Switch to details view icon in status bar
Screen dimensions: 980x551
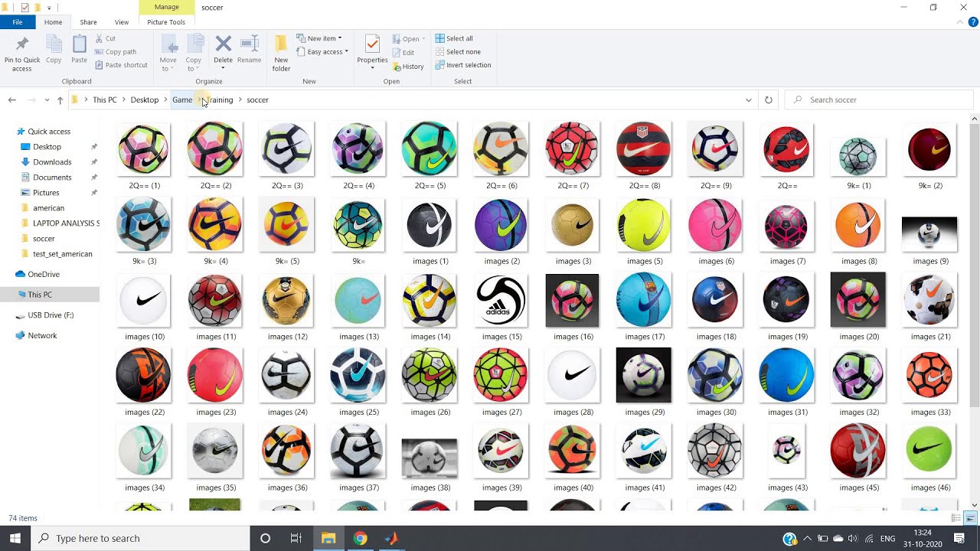click(956, 518)
